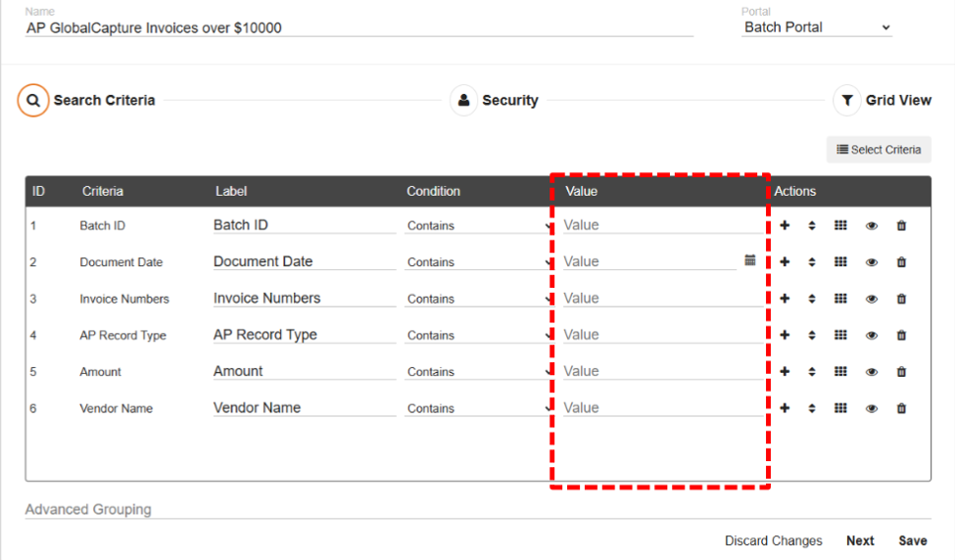Viewport: 955px width, 560px height.
Task: Click reorder arrows icon in Document Date row
Action: tap(812, 261)
